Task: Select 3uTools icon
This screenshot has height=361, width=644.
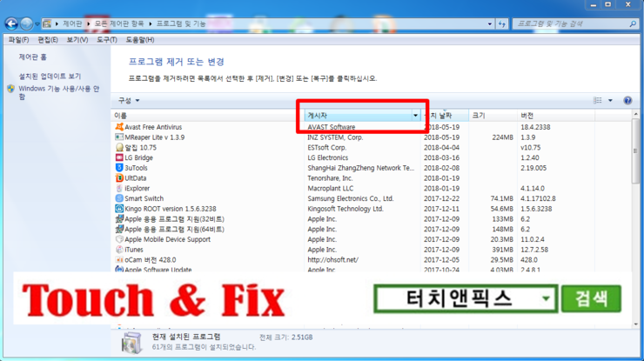Action: tap(119, 168)
